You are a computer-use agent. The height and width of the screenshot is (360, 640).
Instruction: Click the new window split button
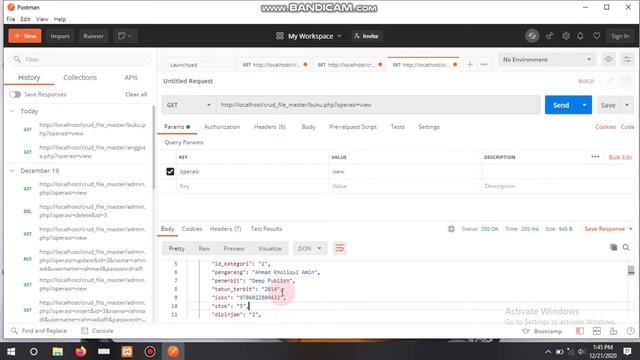pyautogui.click(x=125, y=36)
